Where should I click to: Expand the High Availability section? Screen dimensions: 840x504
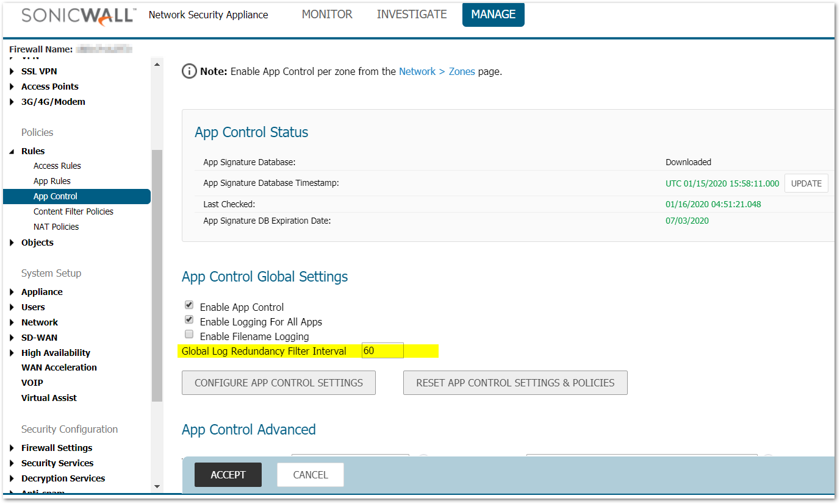[12, 353]
